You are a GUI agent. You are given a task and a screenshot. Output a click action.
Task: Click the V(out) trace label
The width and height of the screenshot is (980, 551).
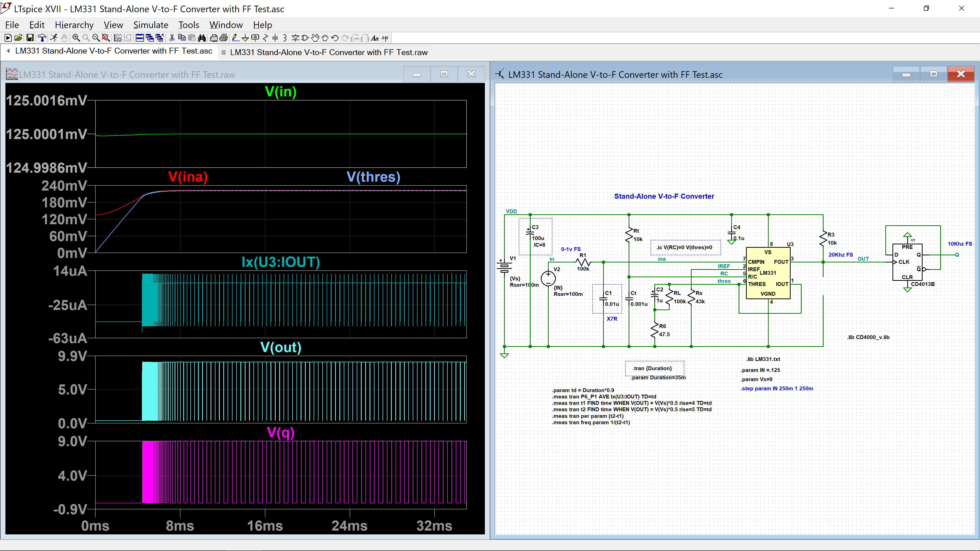(281, 347)
